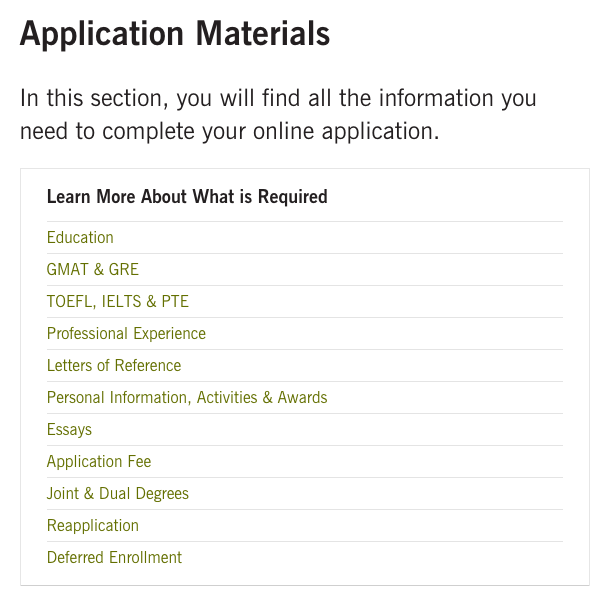Click Awards in the personal information link

[x=302, y=398]
